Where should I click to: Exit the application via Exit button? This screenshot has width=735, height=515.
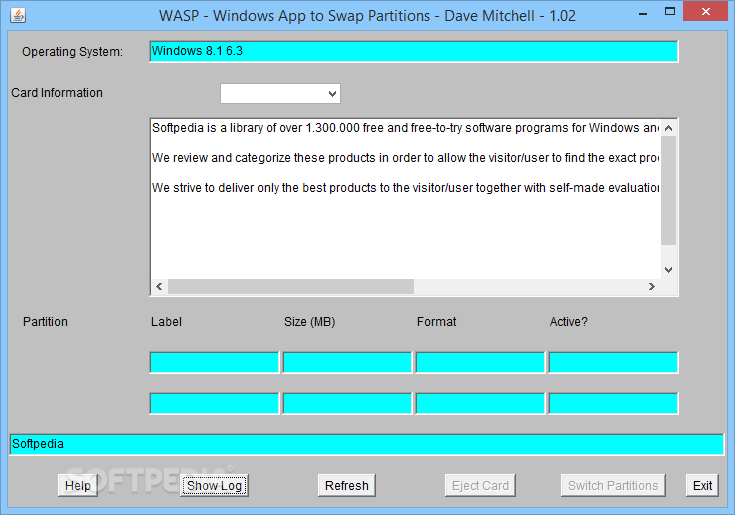coord(702,485)
